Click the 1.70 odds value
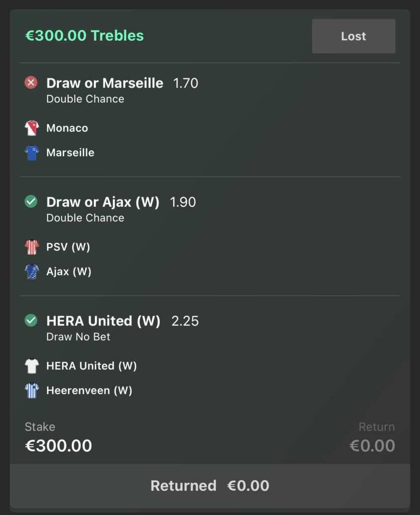420x515 pixels. click(x=185, y=83)
